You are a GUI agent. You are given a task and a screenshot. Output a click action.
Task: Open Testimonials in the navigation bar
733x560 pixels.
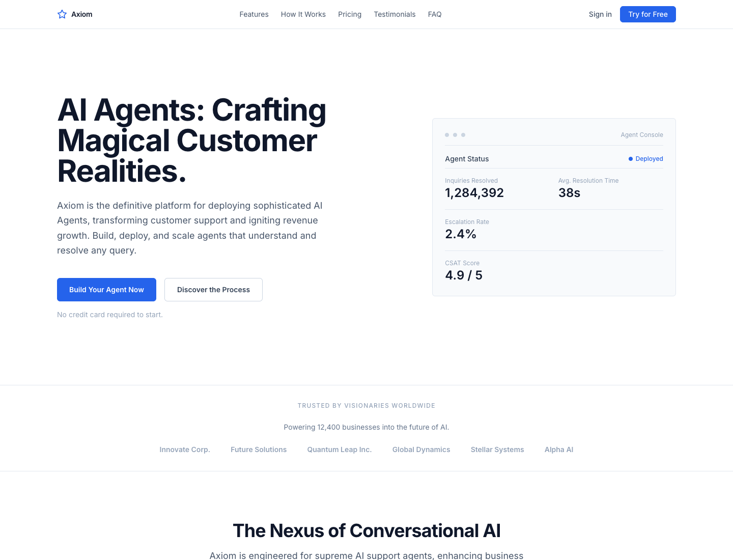[x=394, y=14]
